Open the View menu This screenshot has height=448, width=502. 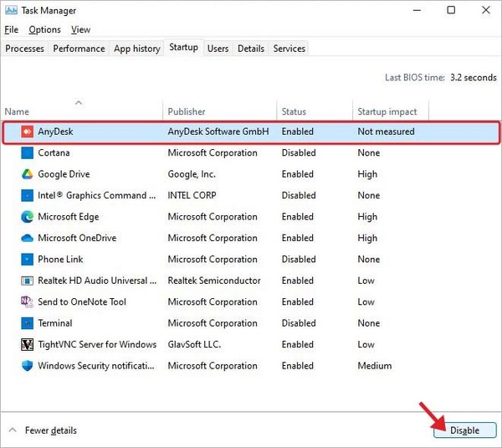coord(80,30)
